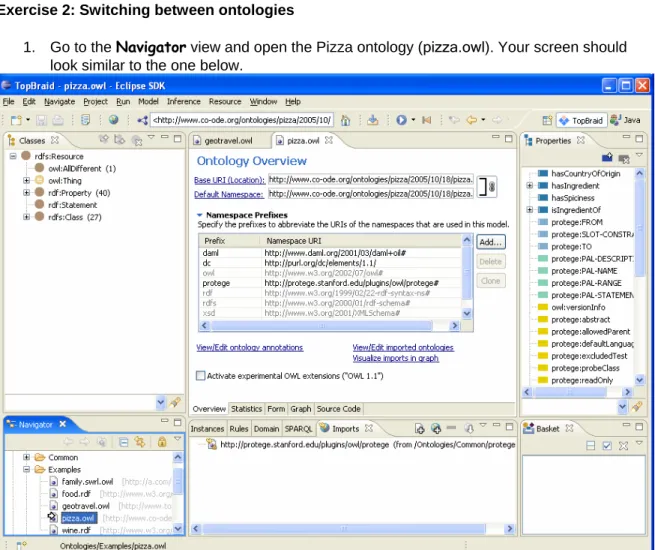Click the graph share icon beside URI field
Screen dimensions: 655x550
(142, 120)
